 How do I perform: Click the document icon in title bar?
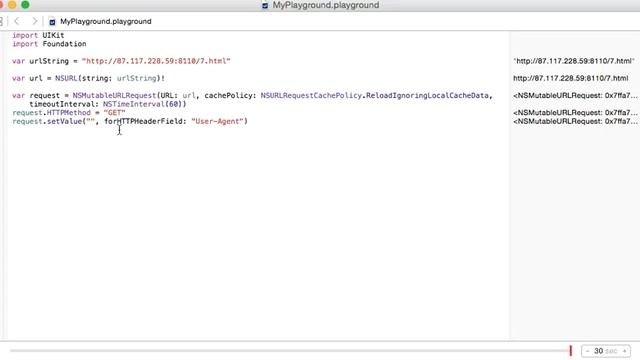point(265,5)
